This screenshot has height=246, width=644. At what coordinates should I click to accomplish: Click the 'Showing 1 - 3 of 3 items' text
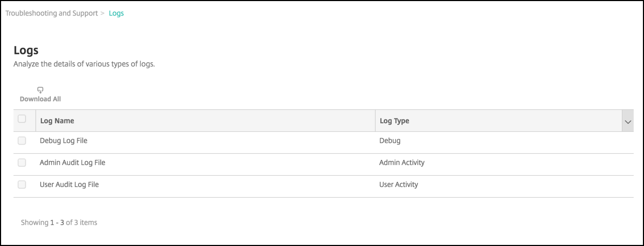coord(59,222)
